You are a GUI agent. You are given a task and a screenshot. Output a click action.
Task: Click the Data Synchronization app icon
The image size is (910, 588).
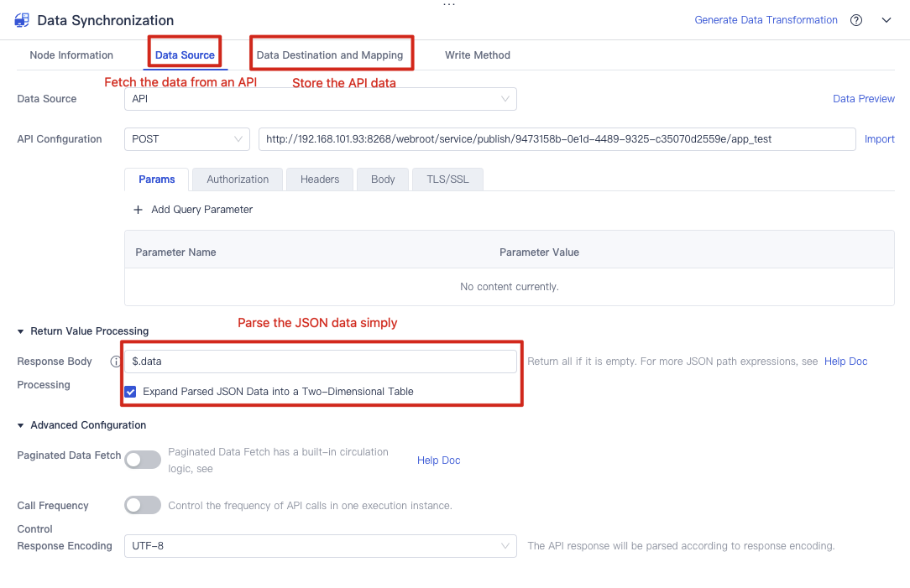[21, 19]
